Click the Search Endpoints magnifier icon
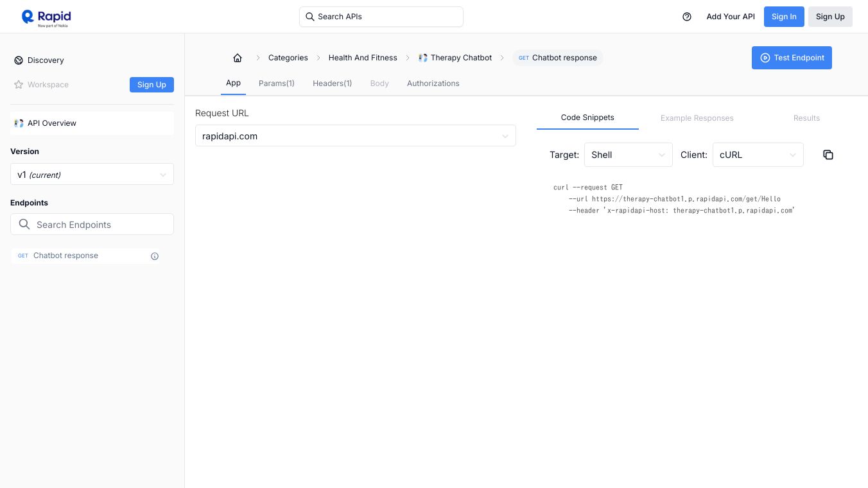The width and height of the screenshot is (868, 488). 24,224
